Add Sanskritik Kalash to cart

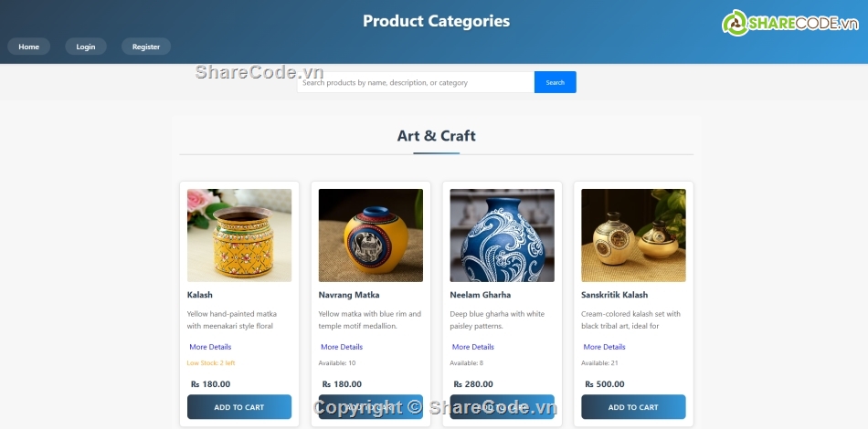[x=633, y=407]
